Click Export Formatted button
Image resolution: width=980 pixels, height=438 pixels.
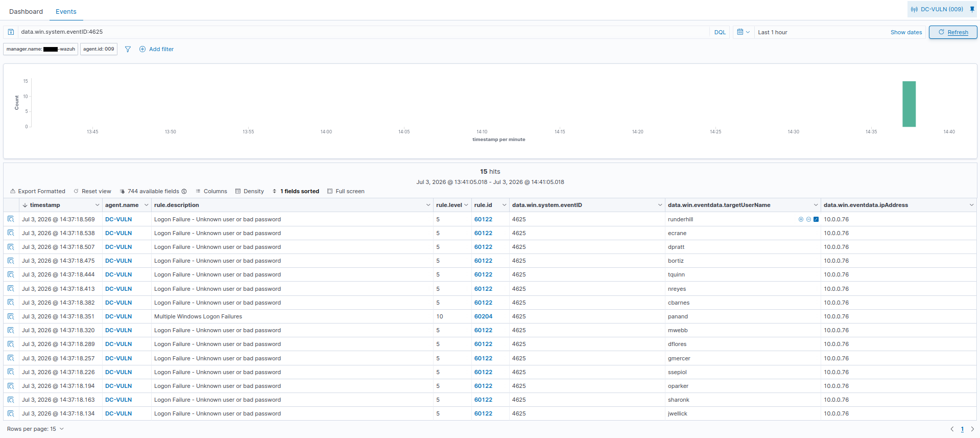tap(37, 191)
